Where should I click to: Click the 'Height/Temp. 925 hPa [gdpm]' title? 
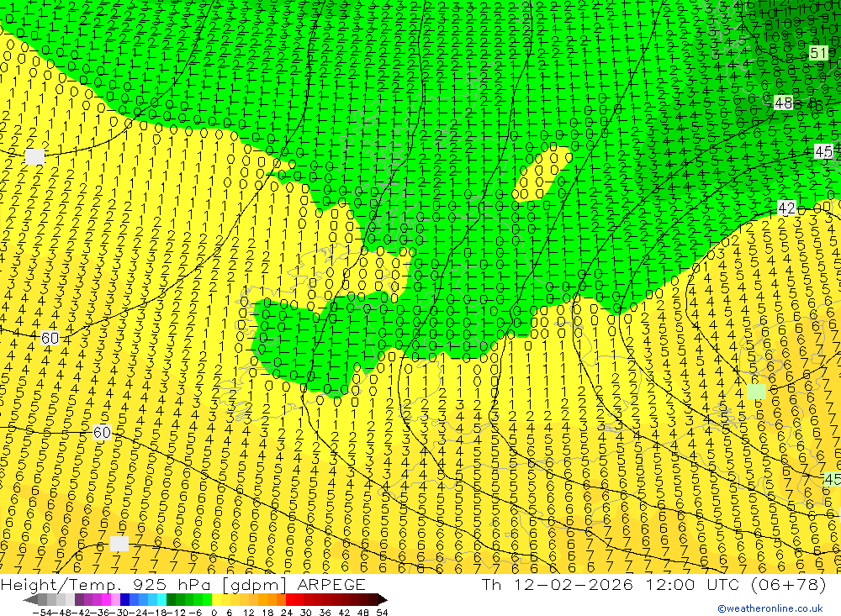[x=143, y=584]
